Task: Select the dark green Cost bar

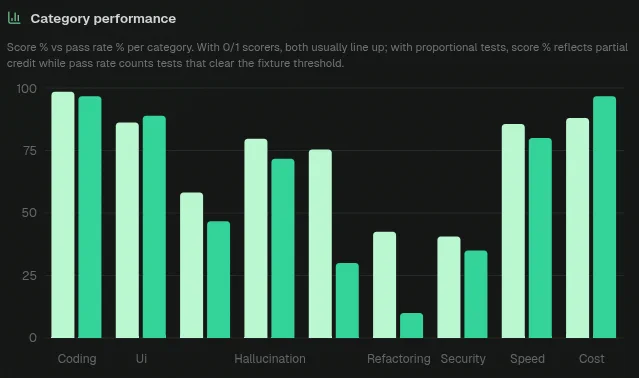Action: tap(604, 217)
